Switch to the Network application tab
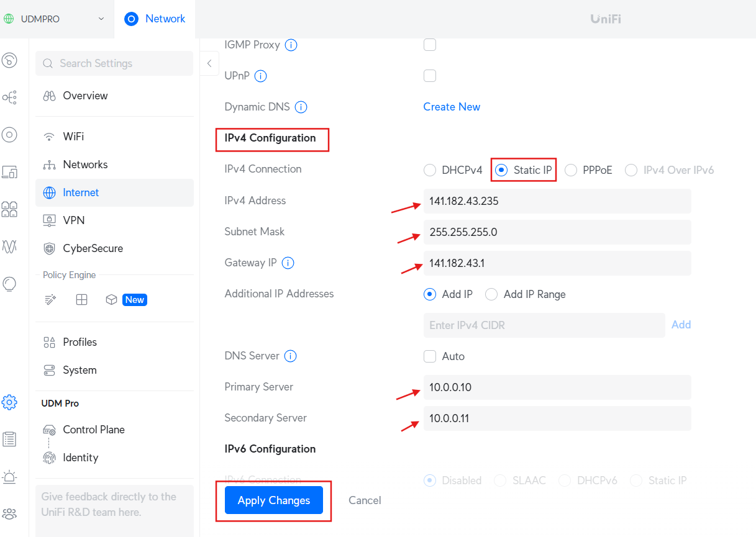 click(155, 19)
